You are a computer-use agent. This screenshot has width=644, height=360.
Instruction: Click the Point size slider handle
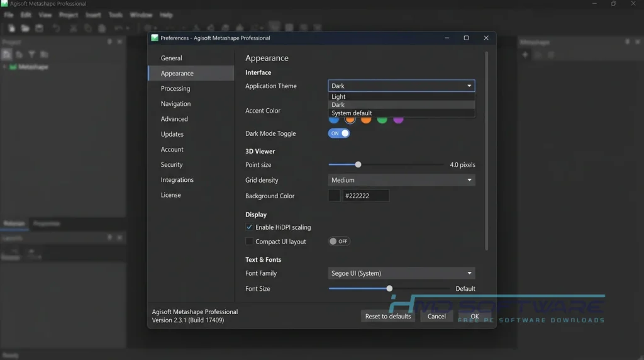tap(358, 164)
